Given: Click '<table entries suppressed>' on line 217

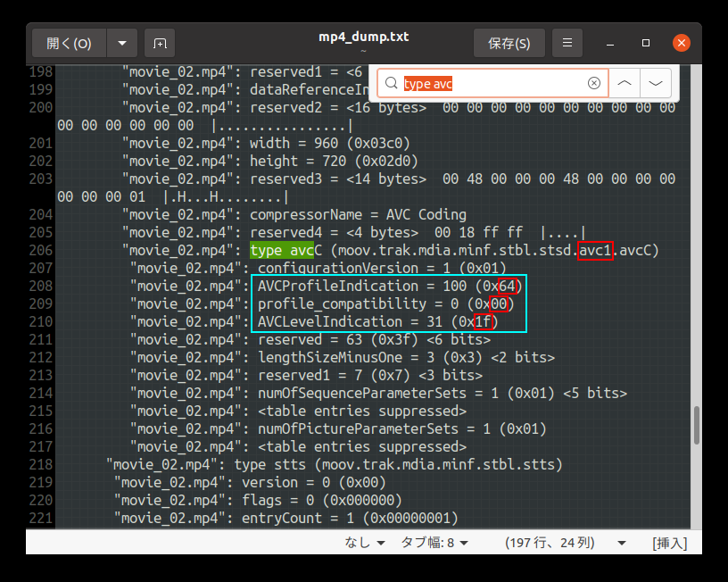Looking at the screenshot, I should [362, 447].
